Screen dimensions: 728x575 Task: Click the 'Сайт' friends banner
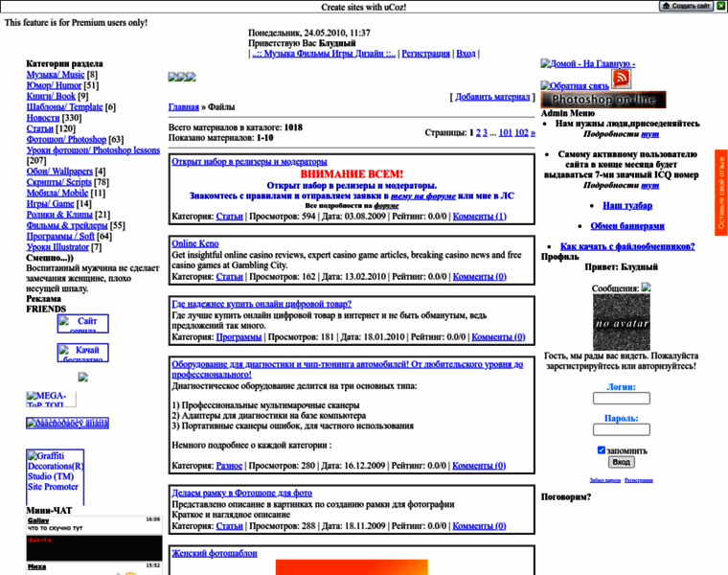tap(83, 324)
